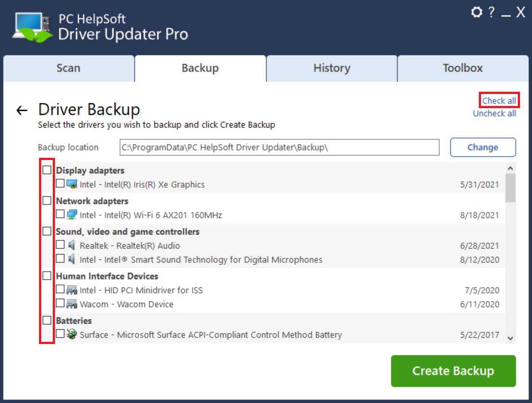Click the Surface battery device icon
Viewport: 532px width, 403px height.
(x=72, y=334)
